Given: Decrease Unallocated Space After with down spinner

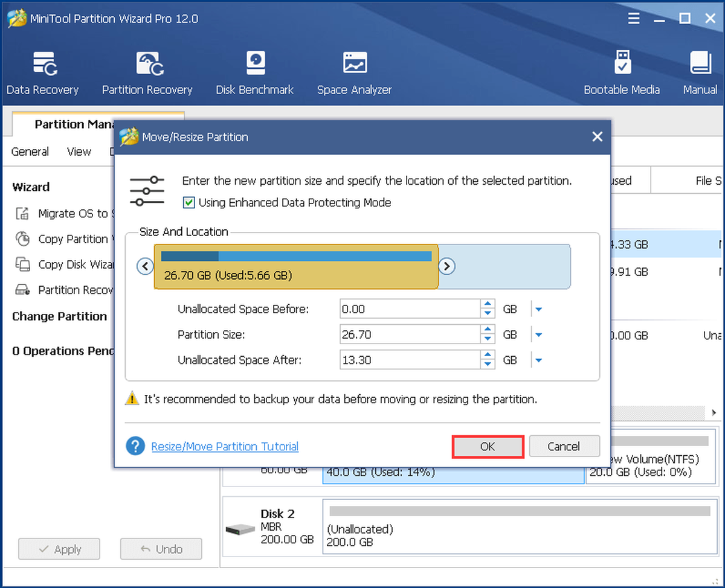Looking at the screenshot, I should (x=488, y=365).
